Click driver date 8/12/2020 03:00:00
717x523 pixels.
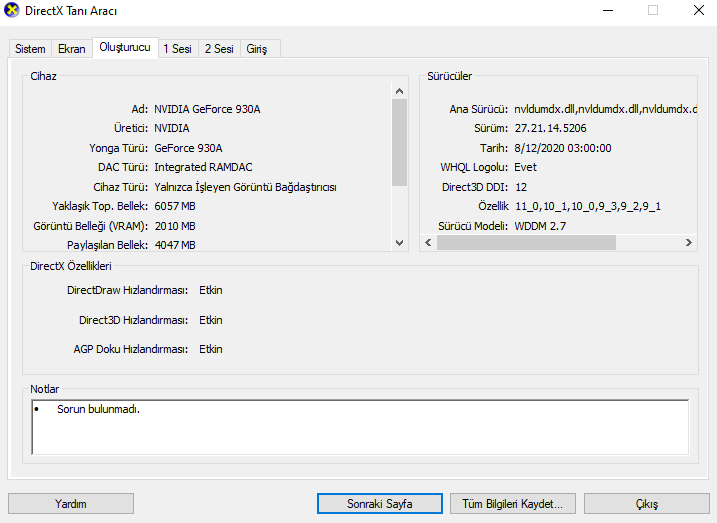pos(563,148)
